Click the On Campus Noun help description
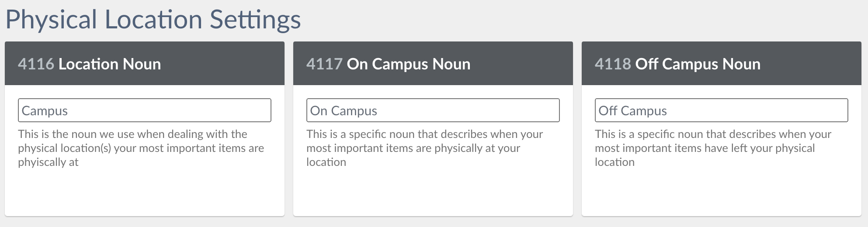 coord(424,148)
